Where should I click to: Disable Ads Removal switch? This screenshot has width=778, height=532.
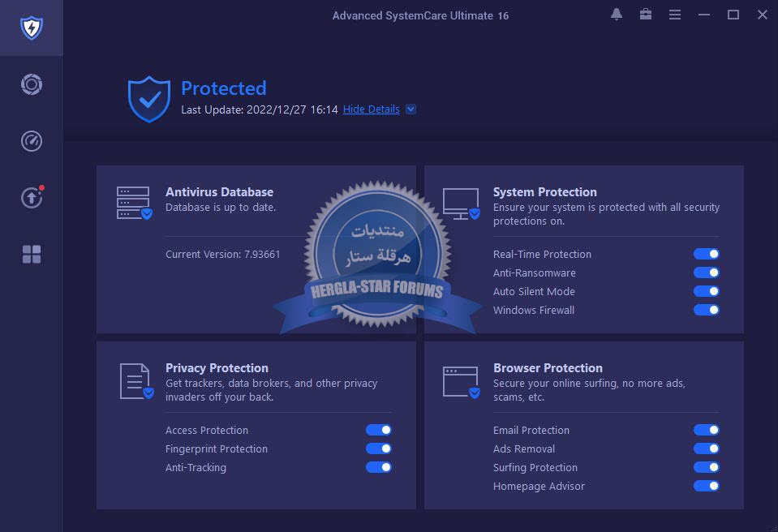[x=707, y=448]
